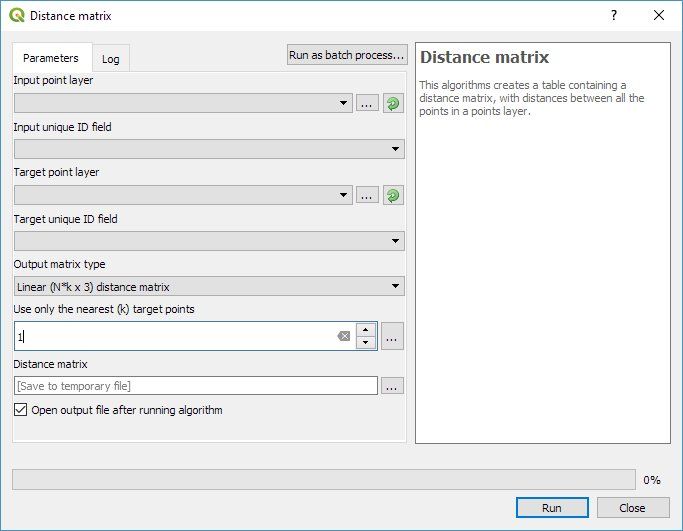Open the nearest (k) points options button
Screen dimensions: 683x531
pyautogui.click(x=392, y=337)
